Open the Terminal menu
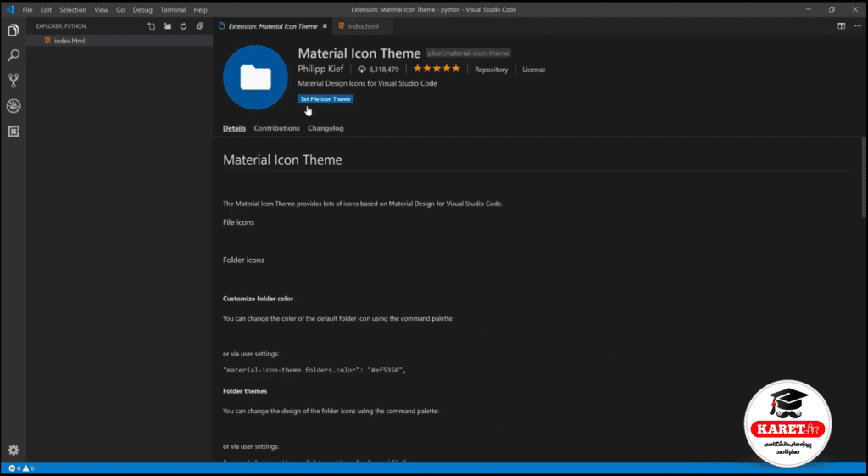Viewport: 868px width, 476px height. [x=173, y=10]
